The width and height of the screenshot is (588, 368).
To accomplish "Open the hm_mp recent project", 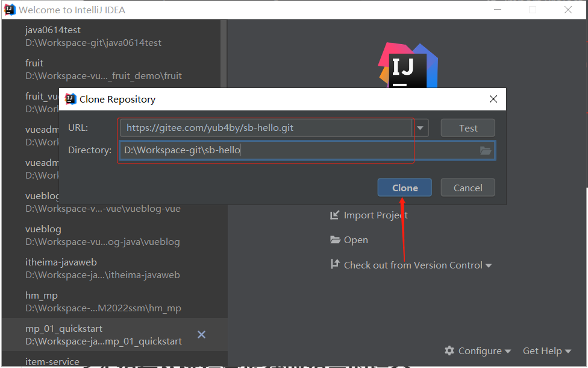I will pos(102,302).
